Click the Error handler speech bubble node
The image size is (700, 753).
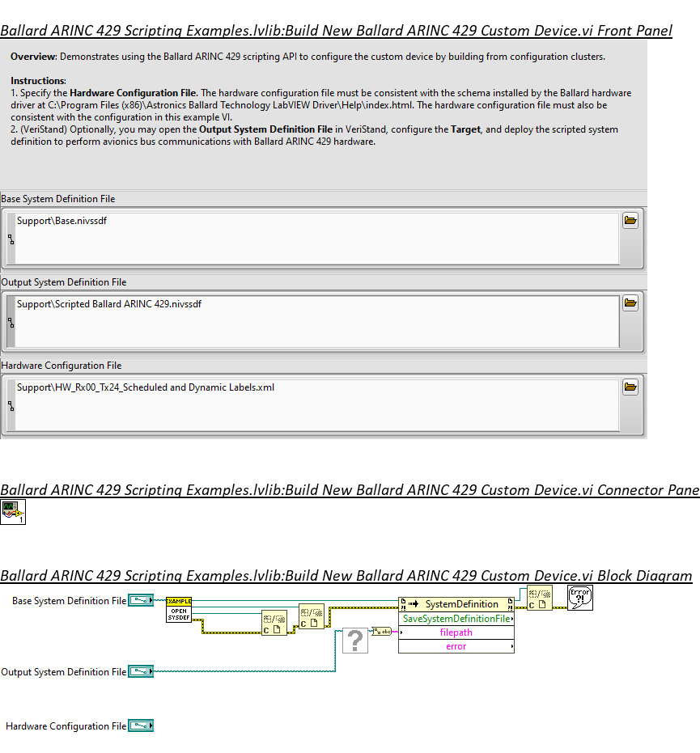click(580, 598)
